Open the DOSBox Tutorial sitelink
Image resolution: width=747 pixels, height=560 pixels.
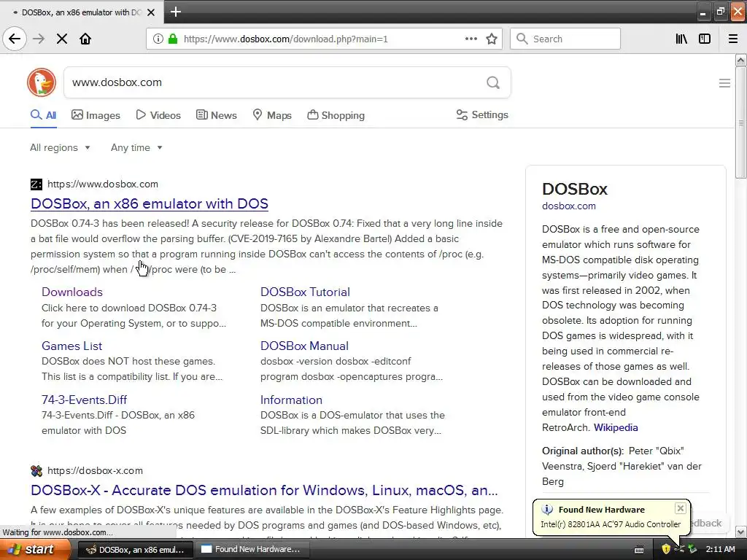pyautogui.click(x=305, y=292)
